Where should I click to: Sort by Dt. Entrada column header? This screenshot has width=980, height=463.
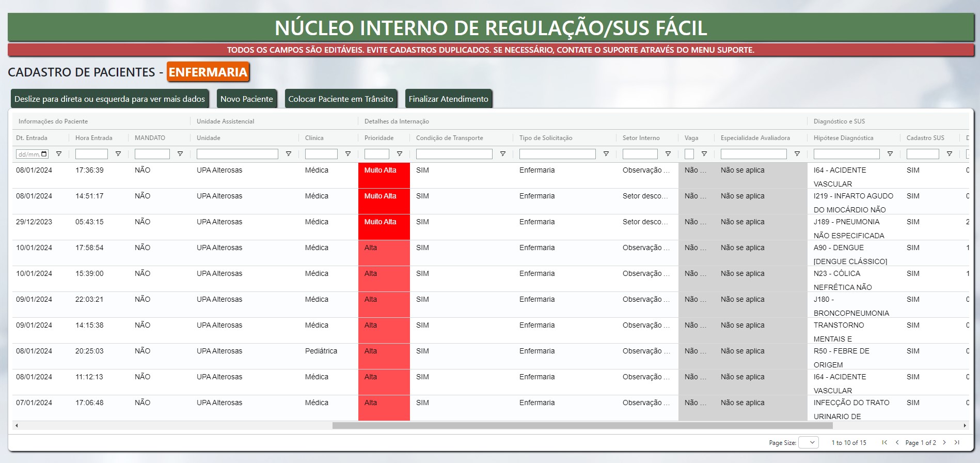tap(31, 138)
